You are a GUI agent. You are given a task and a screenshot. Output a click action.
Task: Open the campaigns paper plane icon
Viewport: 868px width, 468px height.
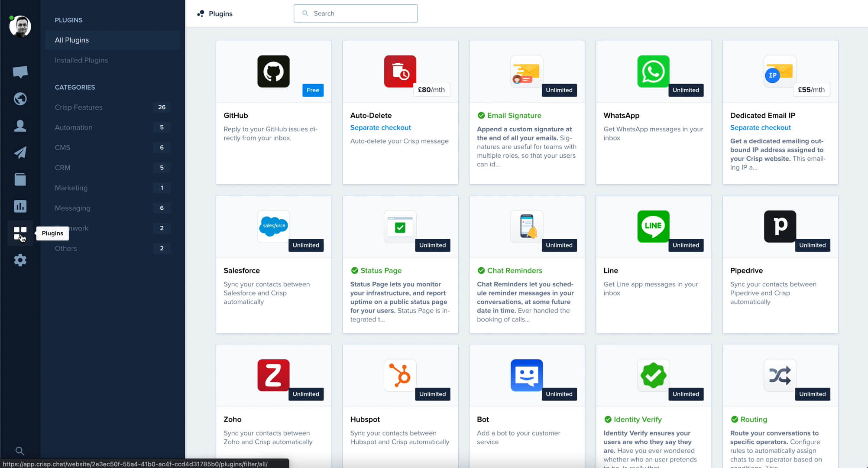pyautogui.click(x=20, y=153)
